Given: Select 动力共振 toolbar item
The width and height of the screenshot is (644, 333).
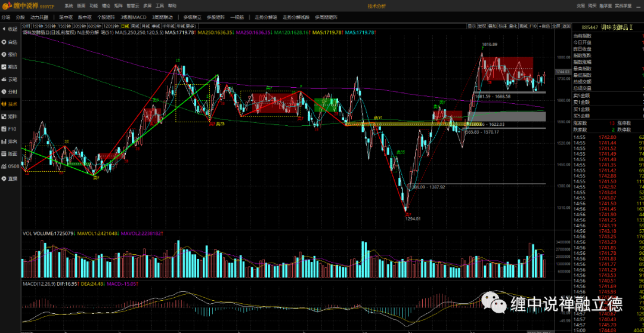Looking at the screenshot, I should click(39, 17).
